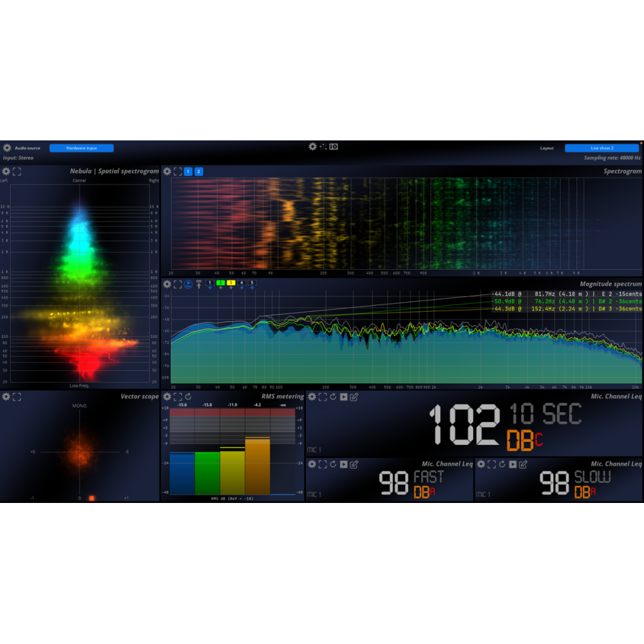Image resolution: width=644 pixels, height=644 pixels.
Task: Select magnitude spectrum slot 2 (green)
Action: (220, 283)
